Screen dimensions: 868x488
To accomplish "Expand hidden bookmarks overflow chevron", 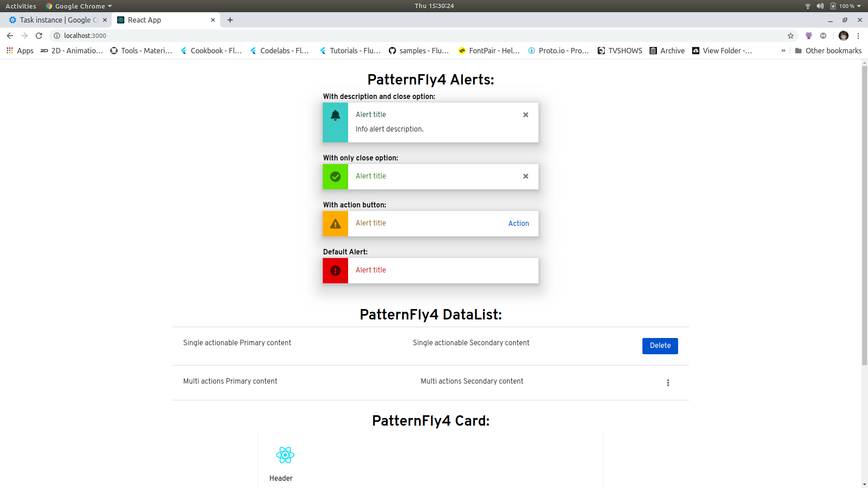I will coord(783,51).
